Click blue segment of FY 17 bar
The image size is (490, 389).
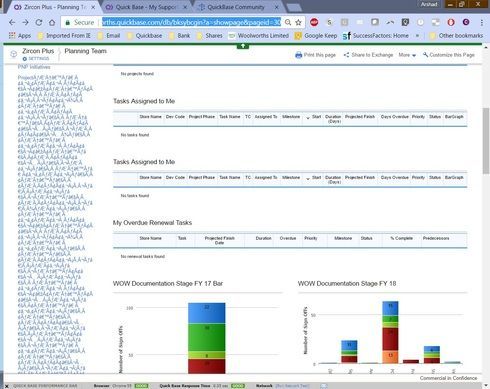(x=207, y=313)
